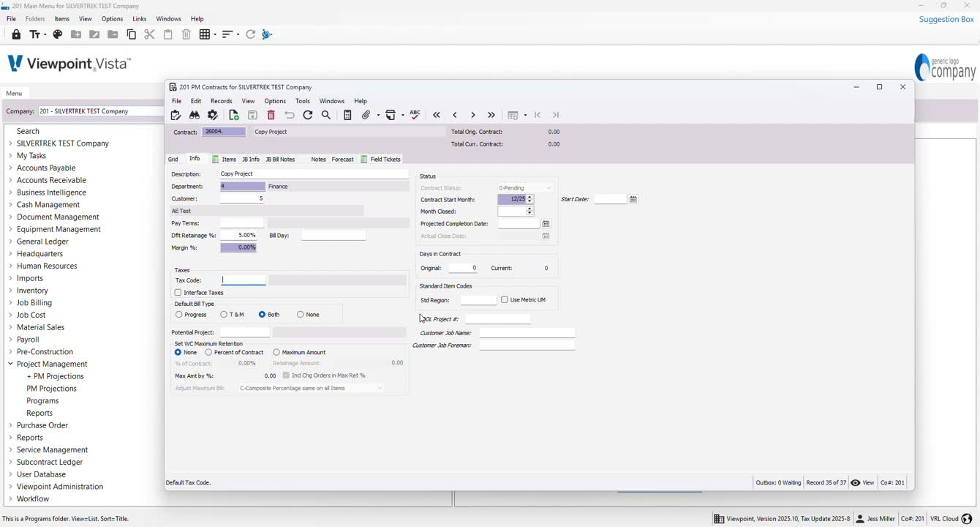Enable the Interface Taxes checkbox
This screenshot has height=527, width=980.
point(178,293)
